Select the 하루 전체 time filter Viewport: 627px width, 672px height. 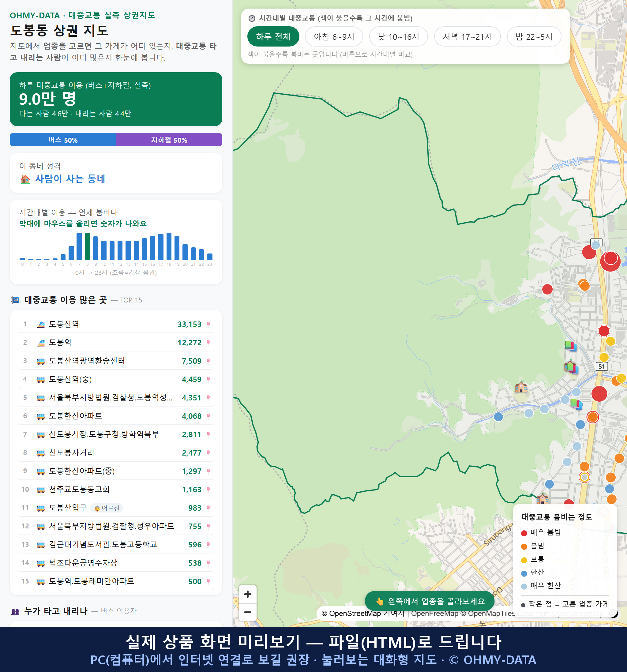tap(273, 36)
